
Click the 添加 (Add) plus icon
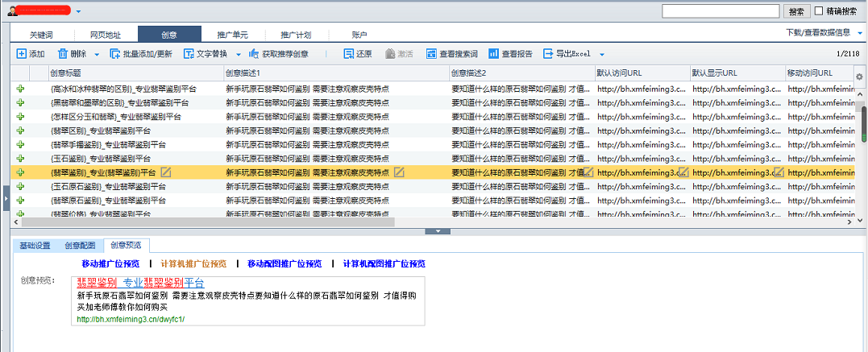click(x=21, y=54)
